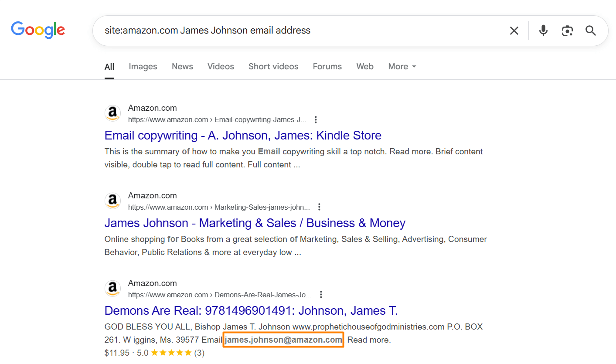Click the magnifying glass search button
616x364 pixels.
pos(591,31)
